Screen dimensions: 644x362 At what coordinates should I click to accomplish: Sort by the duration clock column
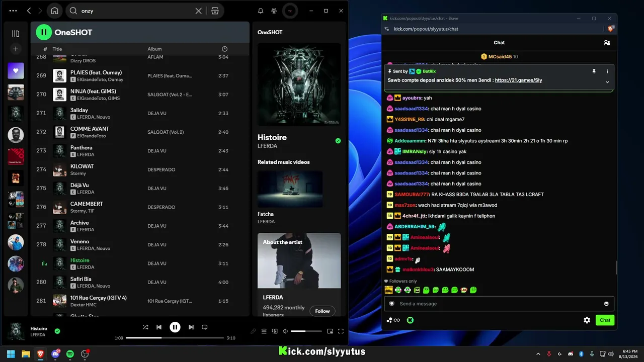[x=224, y=49]
